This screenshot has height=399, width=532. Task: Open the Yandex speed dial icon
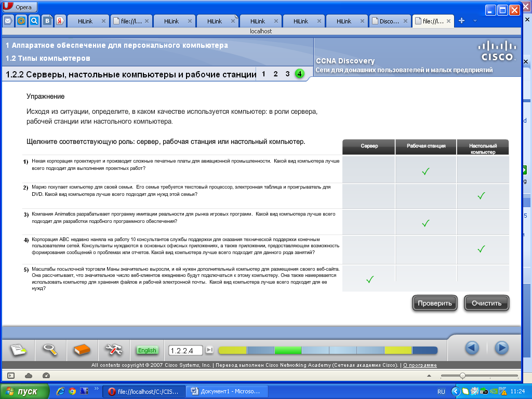(x=60, y=21)
